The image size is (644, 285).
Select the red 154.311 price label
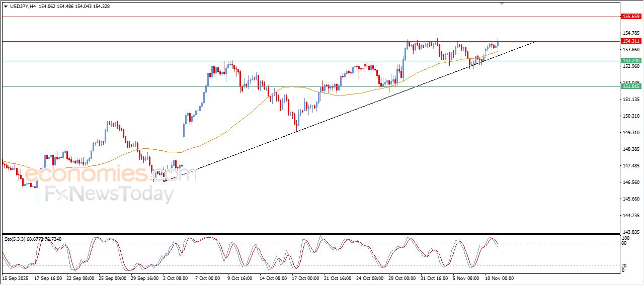tap(631, 41)
